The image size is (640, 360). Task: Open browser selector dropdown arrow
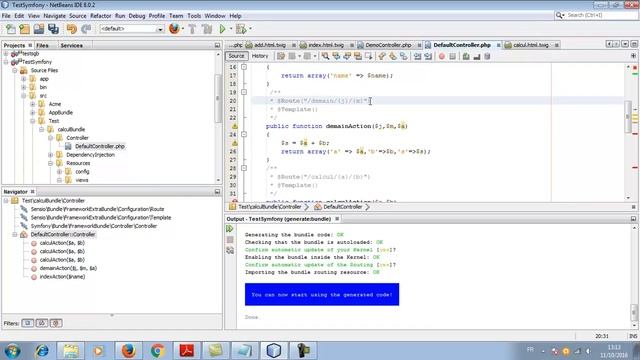pyautogui.click(x=182, y=29)
